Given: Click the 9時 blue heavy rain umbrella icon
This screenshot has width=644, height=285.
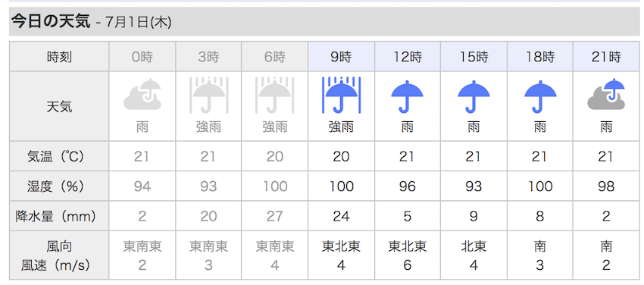Looking at the screenshot, I should click(x=341, y=95).
